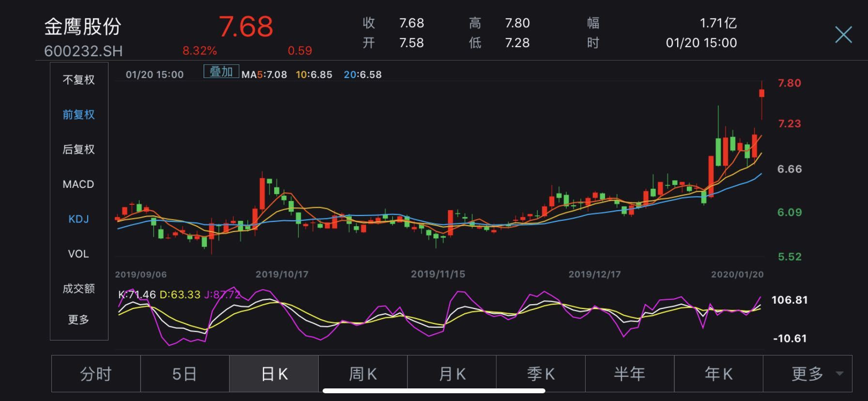Show the MACD indicator
Screen dimensions: 868x401
tap(78, 185)
